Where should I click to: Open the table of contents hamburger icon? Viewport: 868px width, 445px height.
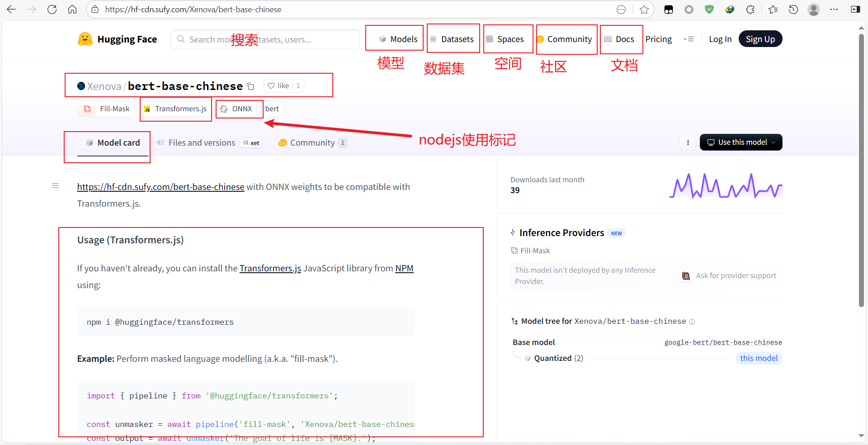pos(55,185)
